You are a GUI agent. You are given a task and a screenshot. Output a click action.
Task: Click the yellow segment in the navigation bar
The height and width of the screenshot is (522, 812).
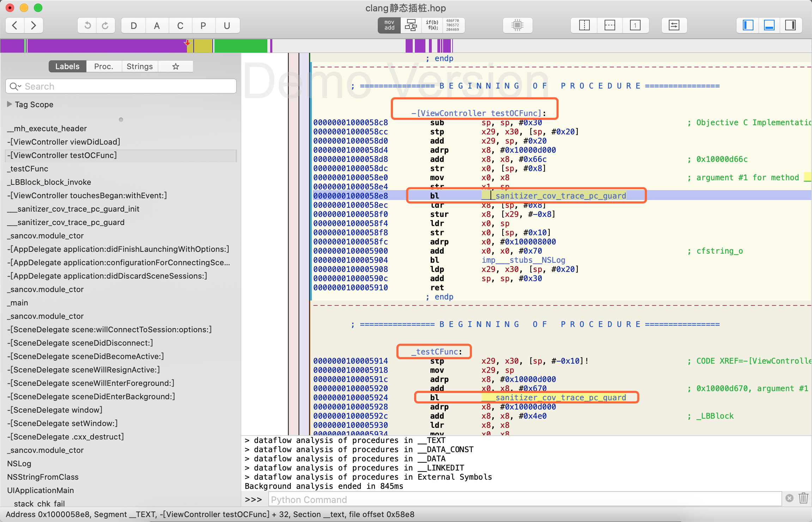click(x=203, y=46)
